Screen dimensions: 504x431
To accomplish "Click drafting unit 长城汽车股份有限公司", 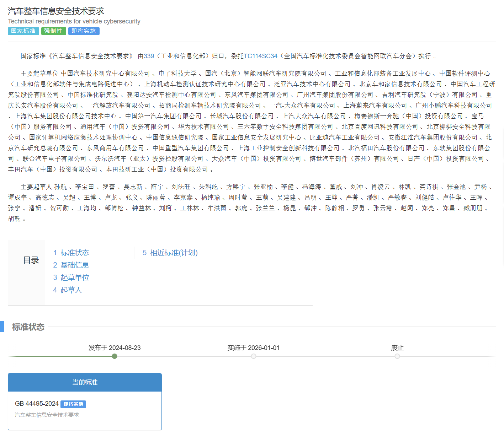I will pos(242,116).
